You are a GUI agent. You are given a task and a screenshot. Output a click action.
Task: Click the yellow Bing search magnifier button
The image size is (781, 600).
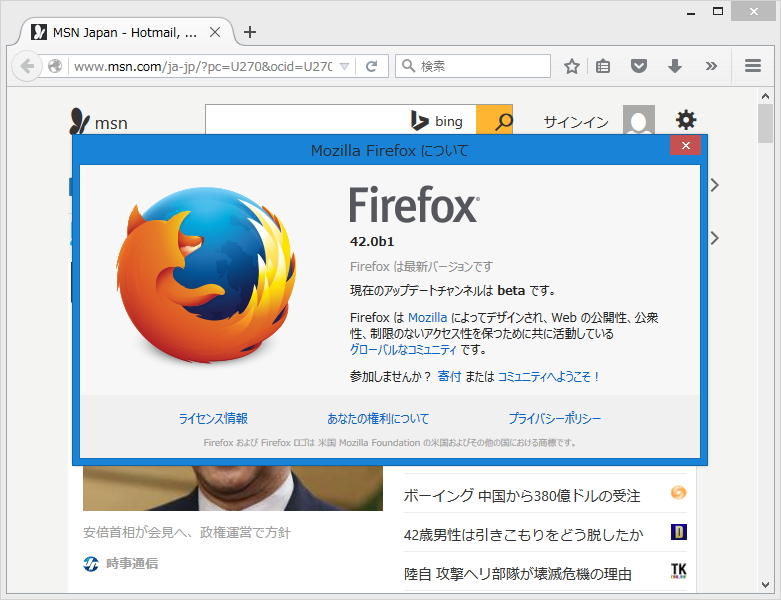pos(494,120)
